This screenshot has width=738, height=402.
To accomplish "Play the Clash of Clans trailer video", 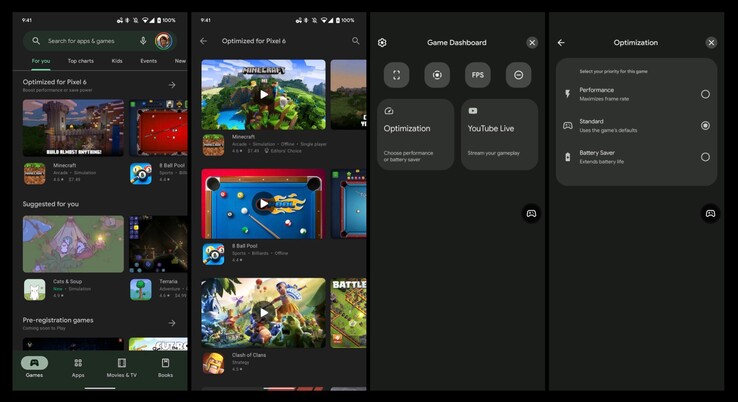I will coord(264,313).
